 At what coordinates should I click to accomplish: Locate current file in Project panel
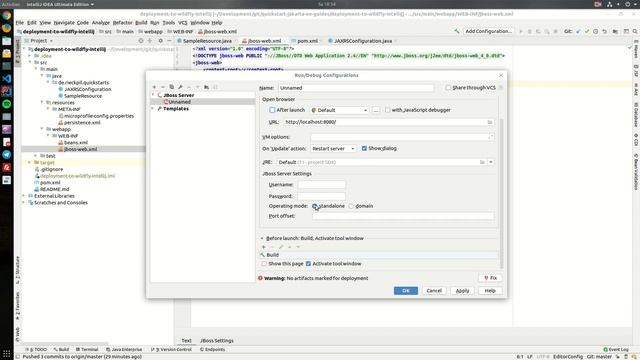click(x=141, y=41)
